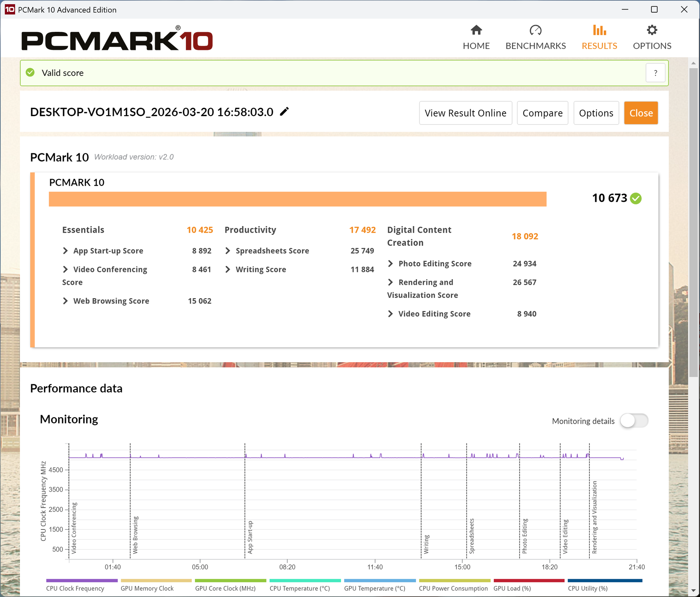
Task: Expand Spreadsheets Score details
Action: pyautogui.click(x=228, y=251)
